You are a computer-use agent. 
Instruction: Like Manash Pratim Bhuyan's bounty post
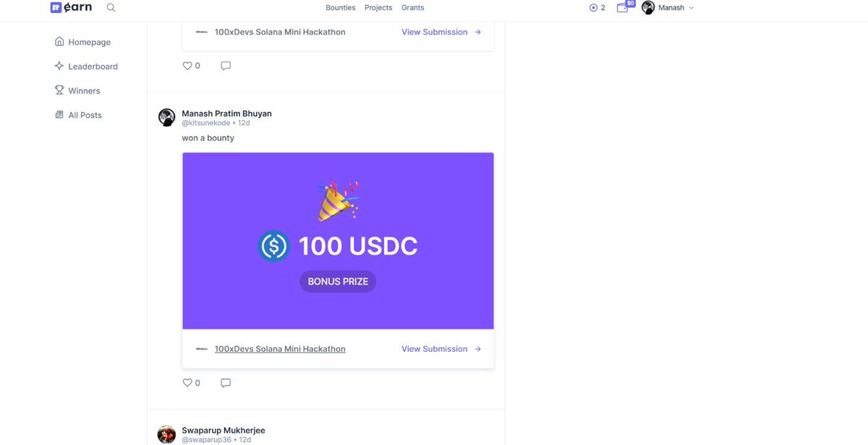[x=187, y=383]
